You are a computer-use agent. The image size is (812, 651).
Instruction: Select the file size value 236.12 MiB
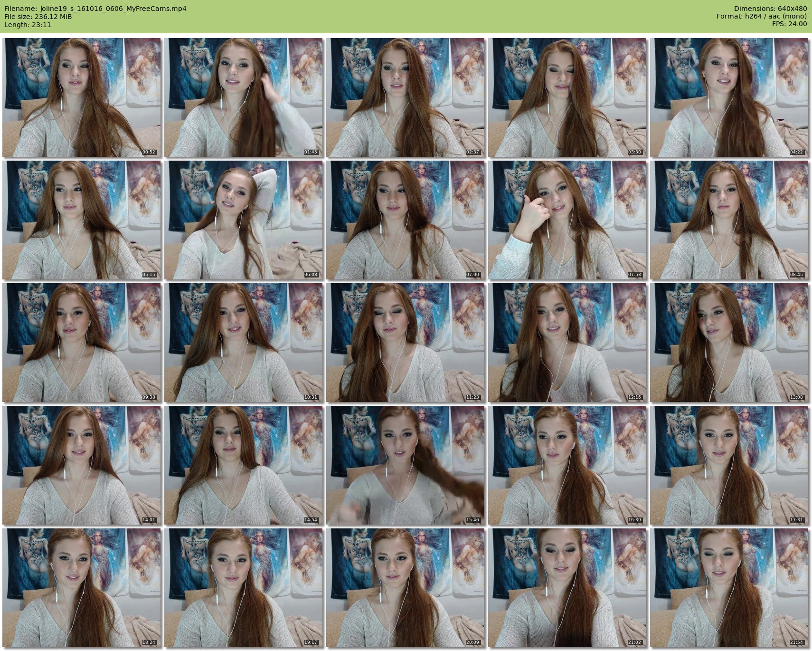(53, 17)
